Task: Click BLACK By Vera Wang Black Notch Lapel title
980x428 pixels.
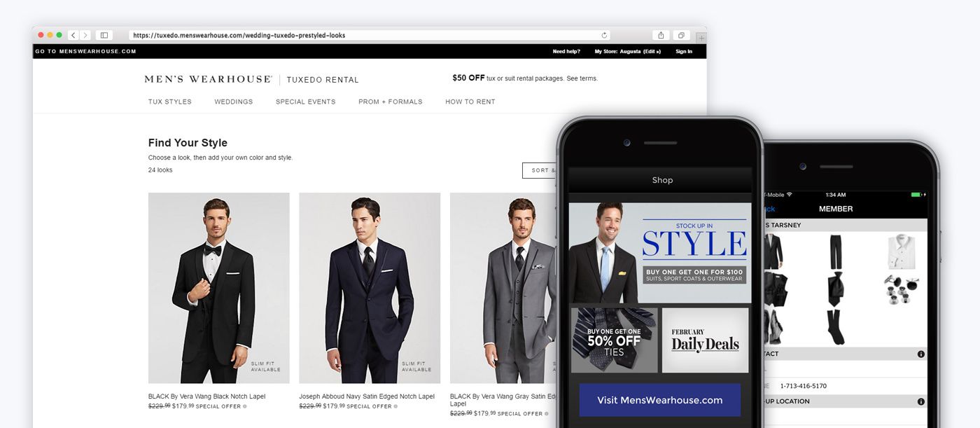Action: 206,396
